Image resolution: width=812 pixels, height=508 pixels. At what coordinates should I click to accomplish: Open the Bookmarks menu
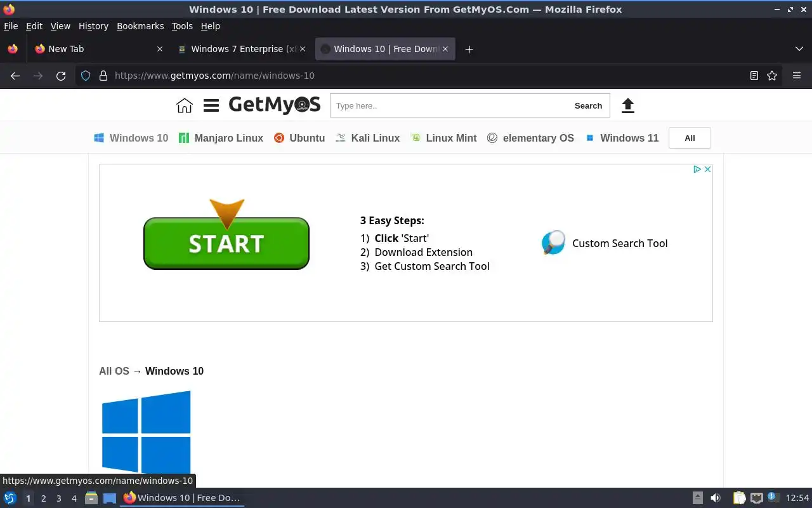tap(140, 26)
